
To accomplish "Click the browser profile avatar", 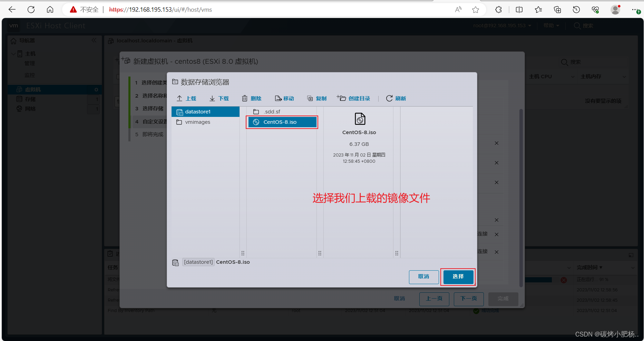I will (615, 10).
